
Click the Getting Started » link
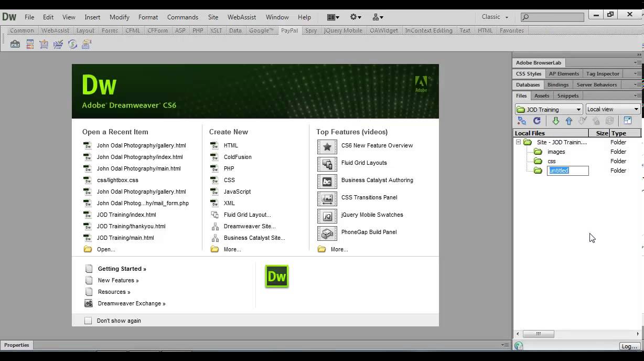point(122,269)
